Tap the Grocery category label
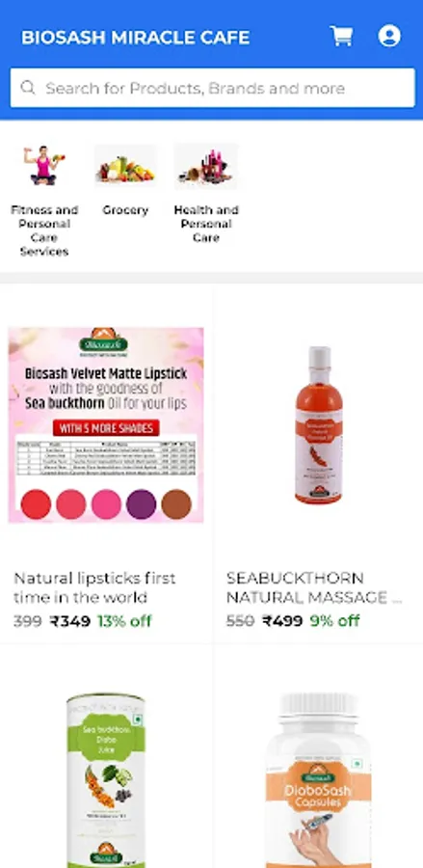 click(x=125, y=210)
